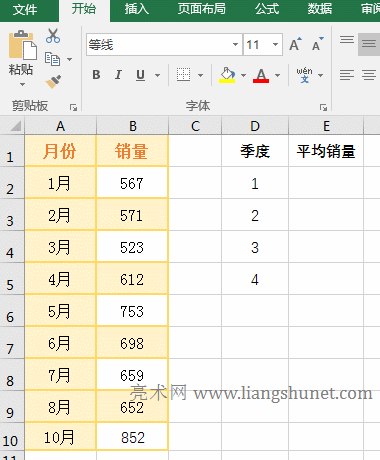Switch to the 开始 tab
380x460 pixels.
click(x=84, y=9)
